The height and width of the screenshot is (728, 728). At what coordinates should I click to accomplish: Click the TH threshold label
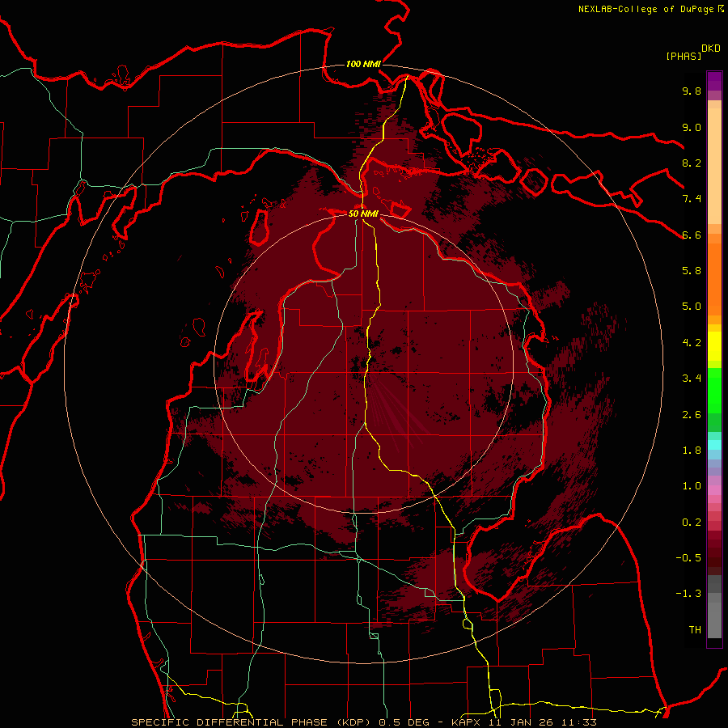695,630
